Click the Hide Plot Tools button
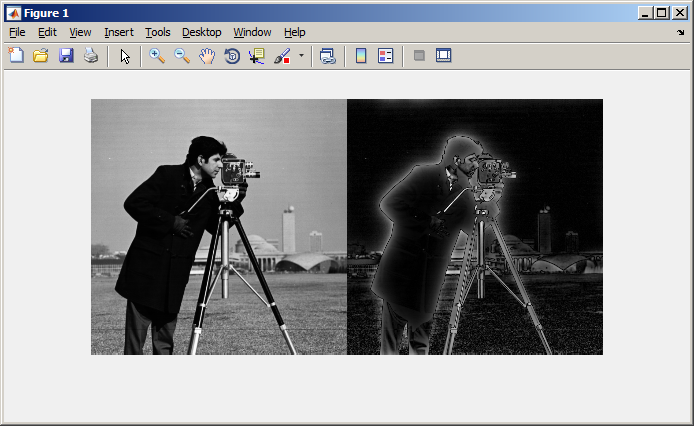The height and width of the screenshot is (426, 694). (419, 56)
